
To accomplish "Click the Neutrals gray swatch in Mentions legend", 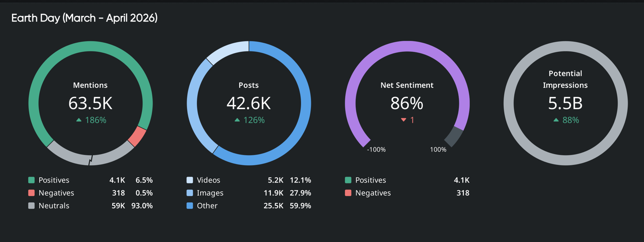I will tap(32, 205).
